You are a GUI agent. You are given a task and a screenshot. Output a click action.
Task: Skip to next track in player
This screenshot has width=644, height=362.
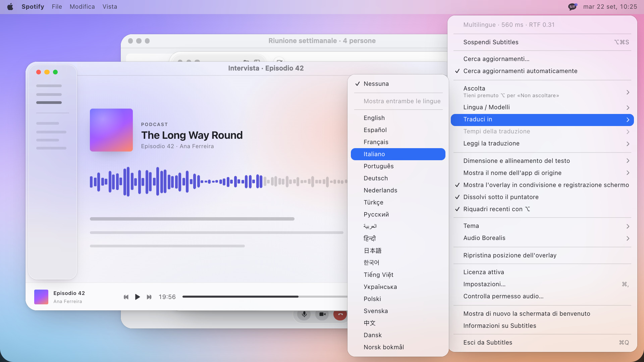149,297
